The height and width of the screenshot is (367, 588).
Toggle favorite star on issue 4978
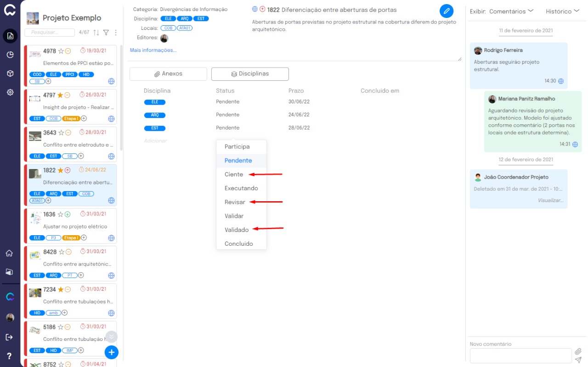pyautogui.click(x=61, y=51)
